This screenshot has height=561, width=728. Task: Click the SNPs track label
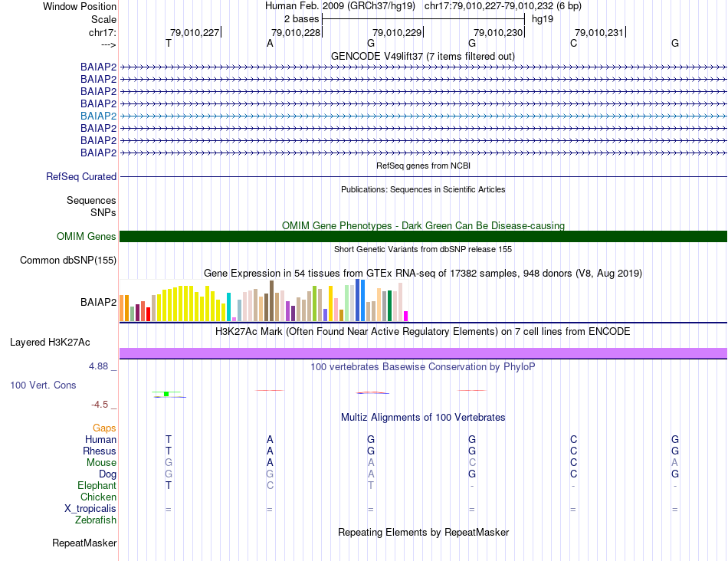[103, 212]
